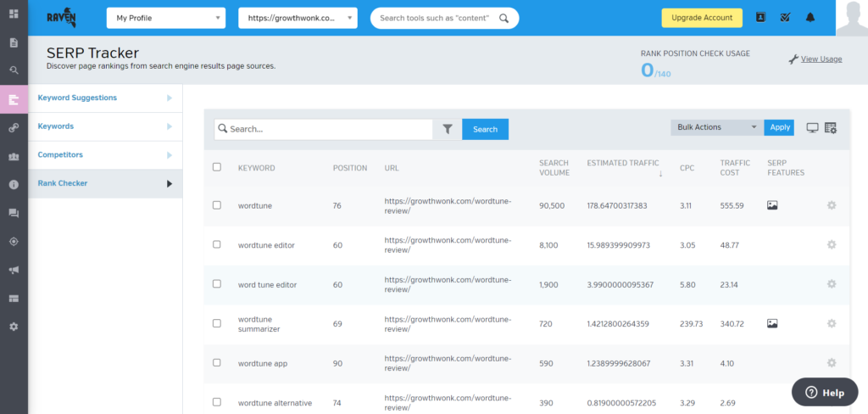Expand the Keyword Suggestions arrow
This screenshot has height=414, width=868.
click(x=170, y=98)
